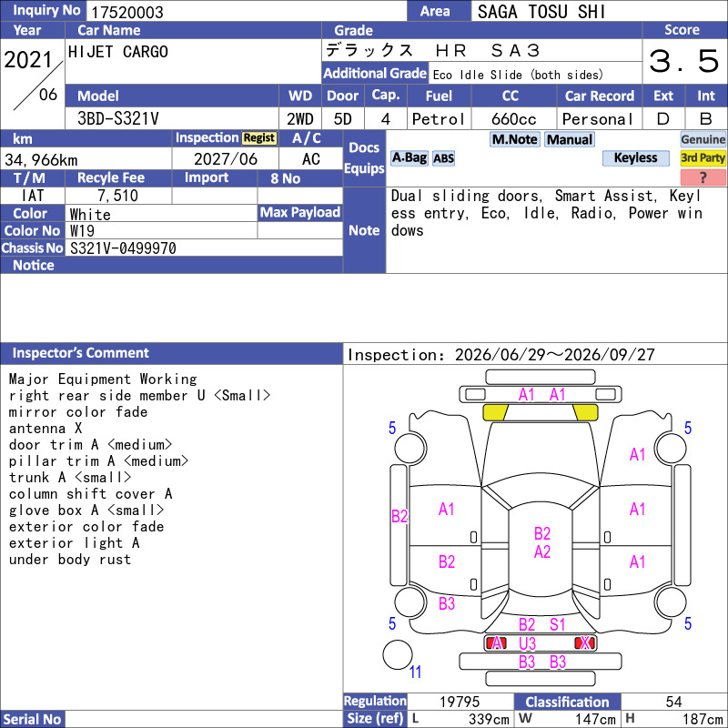
Task: Click the yellow left headlight on diagram
Action: click(495, 412)
